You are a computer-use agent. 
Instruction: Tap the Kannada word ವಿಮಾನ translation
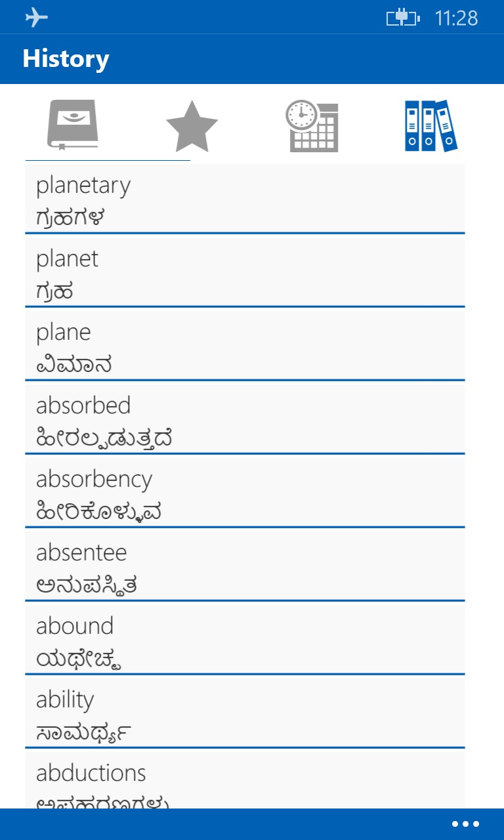coord(73,364)
